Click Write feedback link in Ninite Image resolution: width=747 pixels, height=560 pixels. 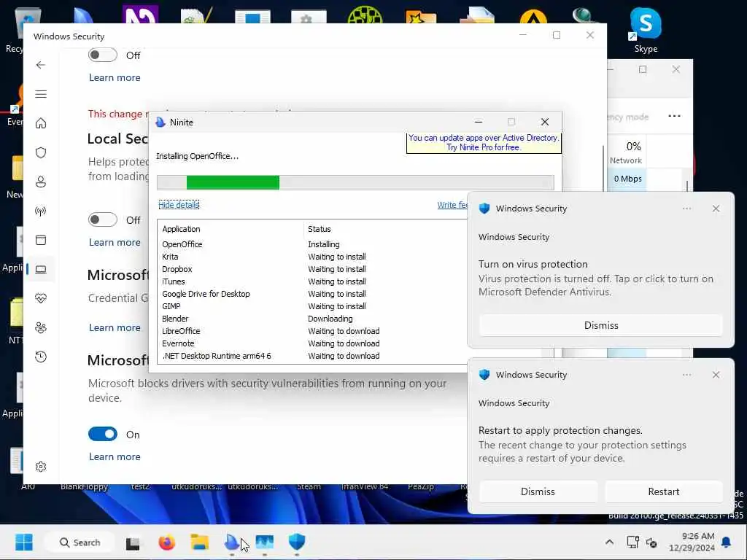452,205
